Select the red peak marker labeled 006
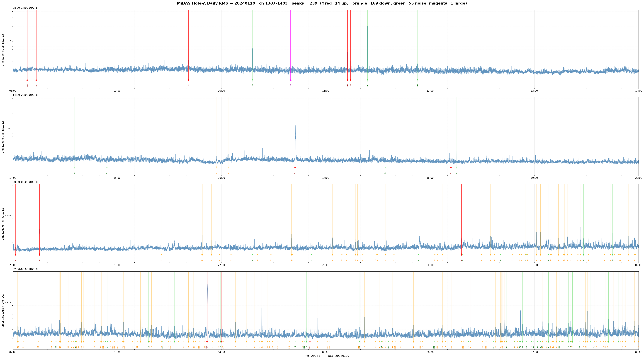 350,80
